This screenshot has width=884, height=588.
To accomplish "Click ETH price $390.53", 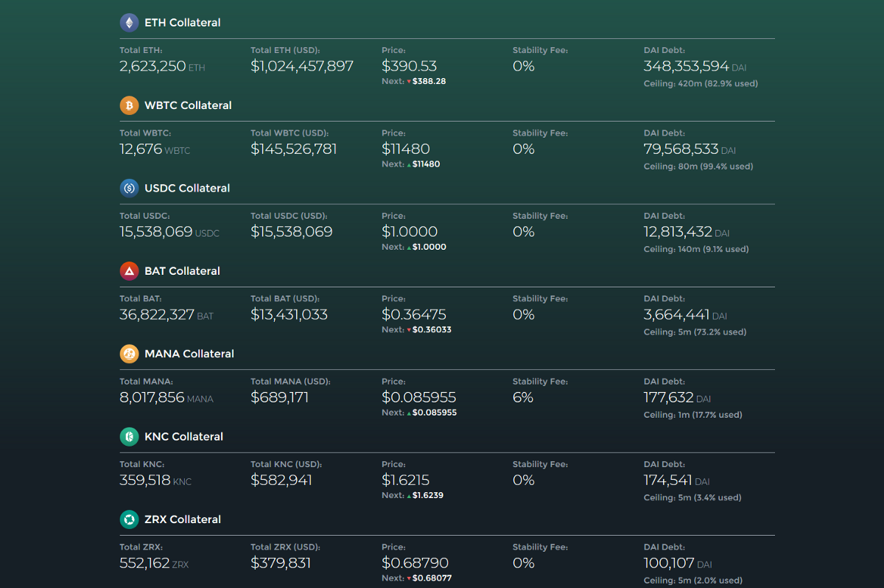I will tap(409, 66).
